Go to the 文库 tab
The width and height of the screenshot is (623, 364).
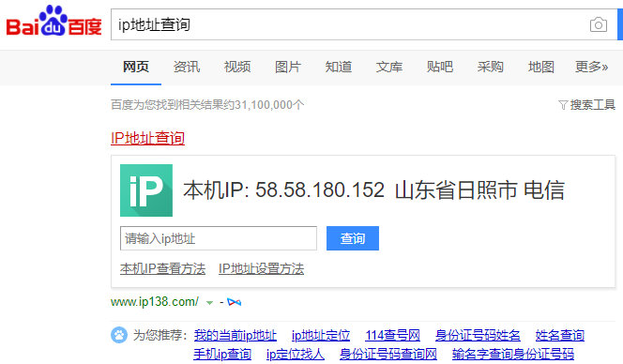[x=389, y=67]
